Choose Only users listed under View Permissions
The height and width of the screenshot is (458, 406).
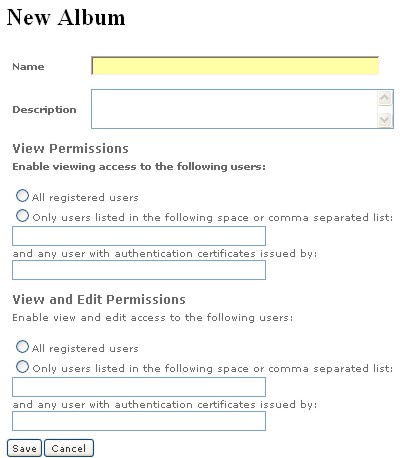click(x=22, y=216)
